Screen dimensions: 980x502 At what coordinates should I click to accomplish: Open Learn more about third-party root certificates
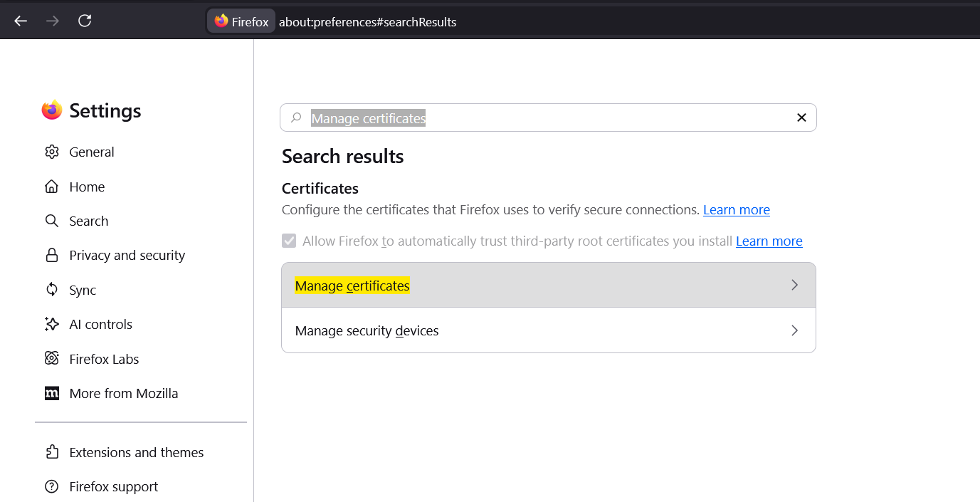(769, 241)
